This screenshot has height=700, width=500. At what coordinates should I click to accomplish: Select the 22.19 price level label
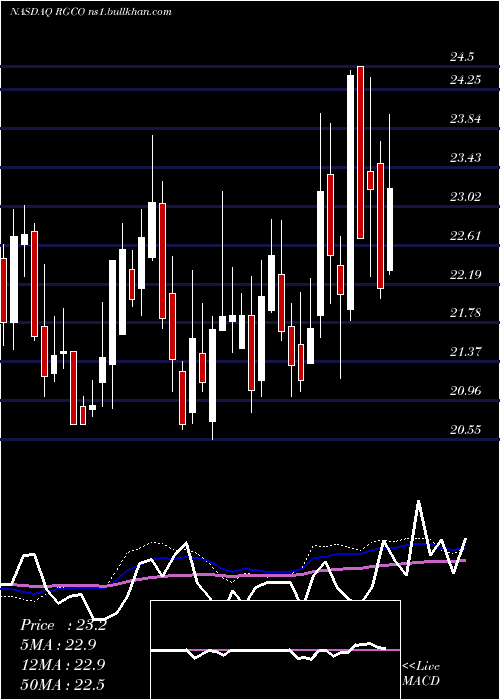point(466,274)
